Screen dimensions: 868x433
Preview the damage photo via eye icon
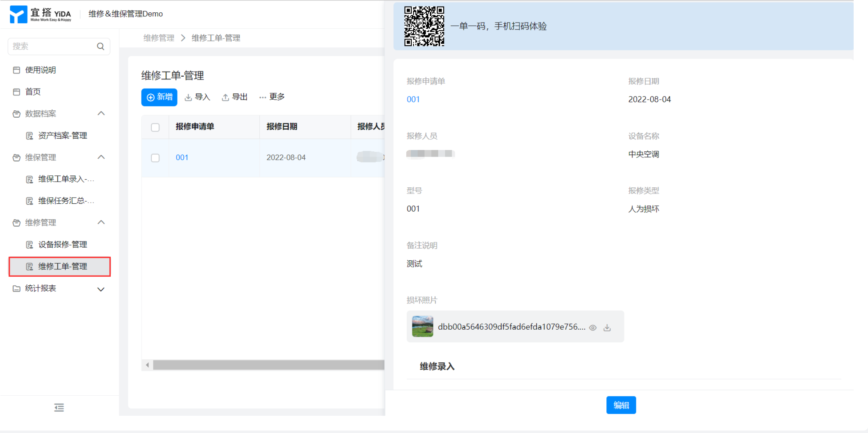pos(593,328)
